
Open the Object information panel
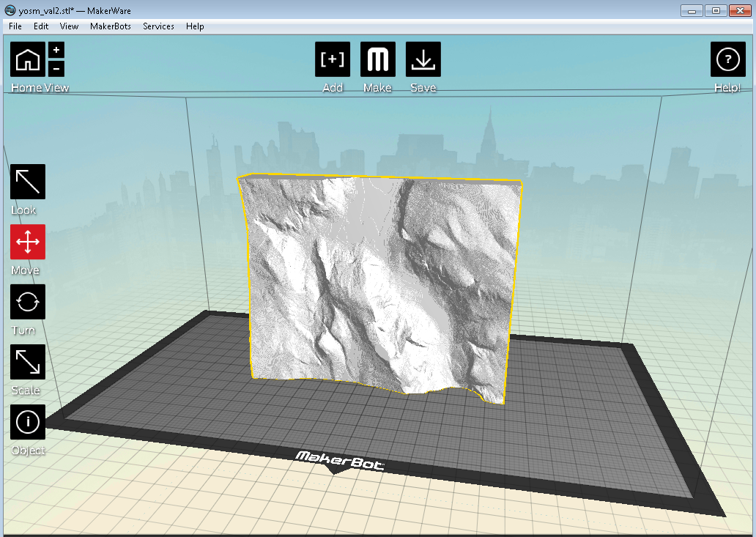click(27, 422)
